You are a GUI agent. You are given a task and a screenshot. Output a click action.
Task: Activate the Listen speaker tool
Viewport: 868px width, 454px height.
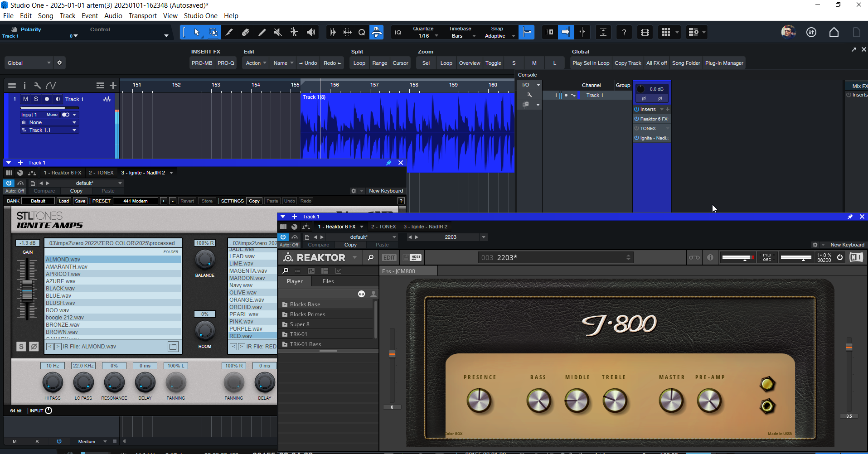click(311, 32)
